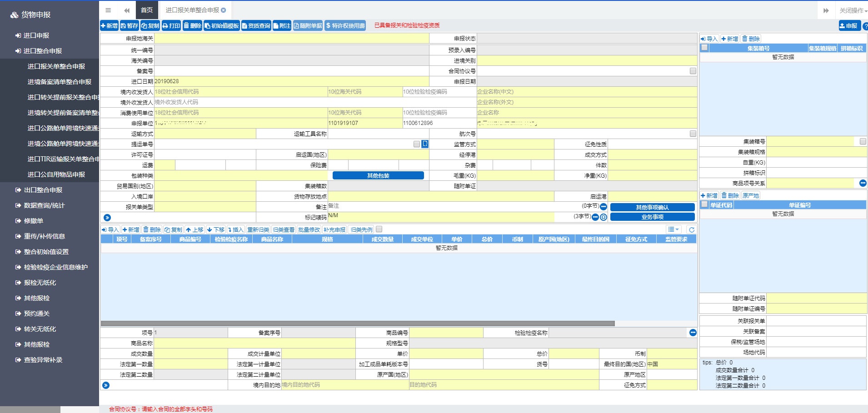Viewport: 868px width, 413px height.
Task: Open 查验异常补录 in sidebar
Action: [50, 360]
